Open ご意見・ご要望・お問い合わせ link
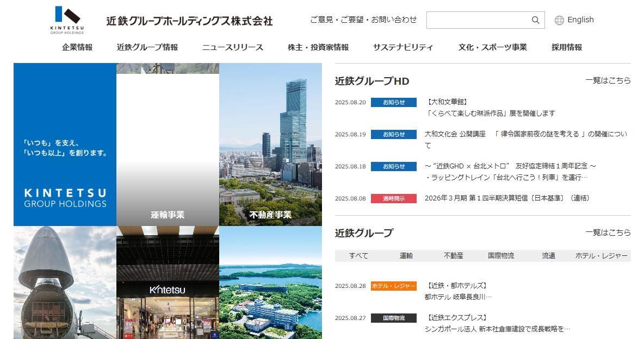The image size is (644, 339). pos(363,20)
